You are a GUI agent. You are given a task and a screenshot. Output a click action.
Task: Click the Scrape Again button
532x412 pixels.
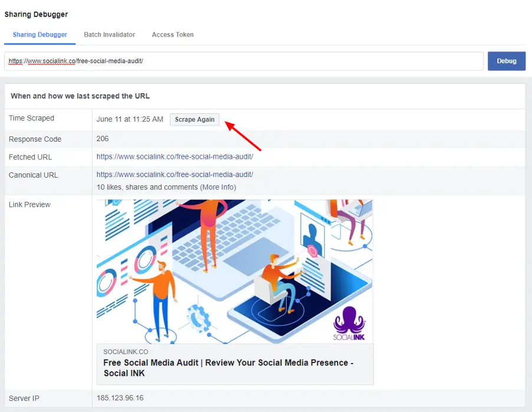coord(195,120)
